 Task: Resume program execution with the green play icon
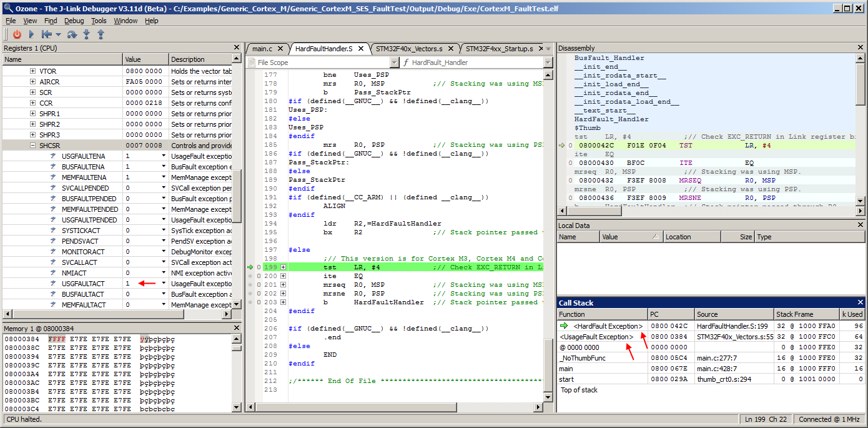coord(30,34)
